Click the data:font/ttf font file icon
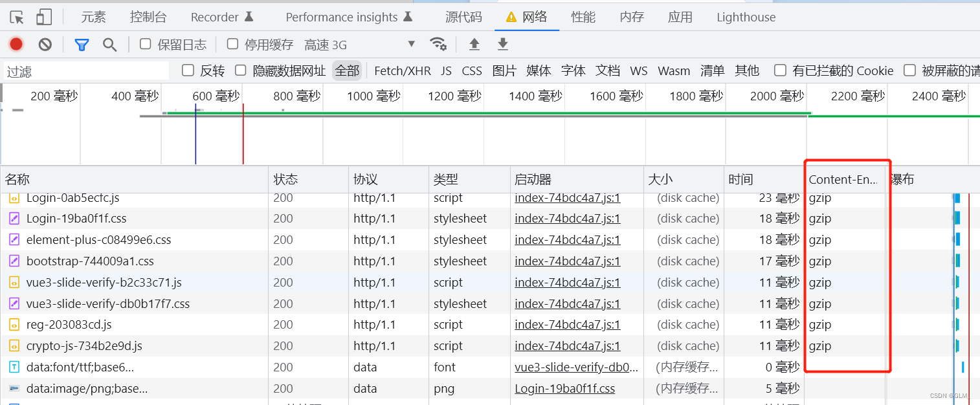Viewport: 980px width, 405px height. (x=14, y=367)
